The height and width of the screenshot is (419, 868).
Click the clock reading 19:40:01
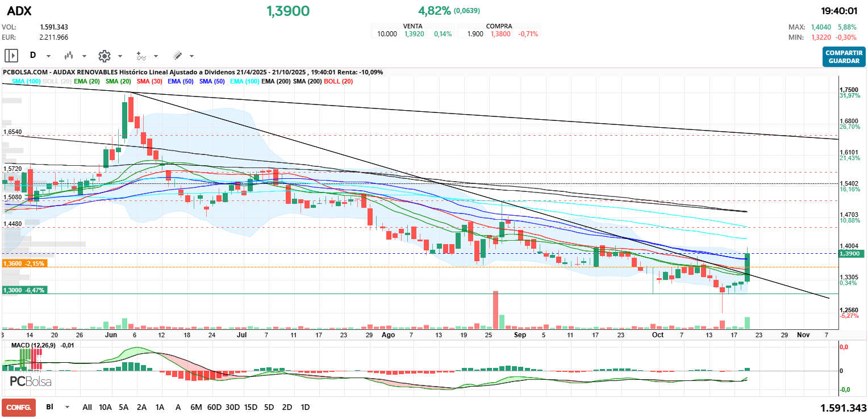point(839,11)
